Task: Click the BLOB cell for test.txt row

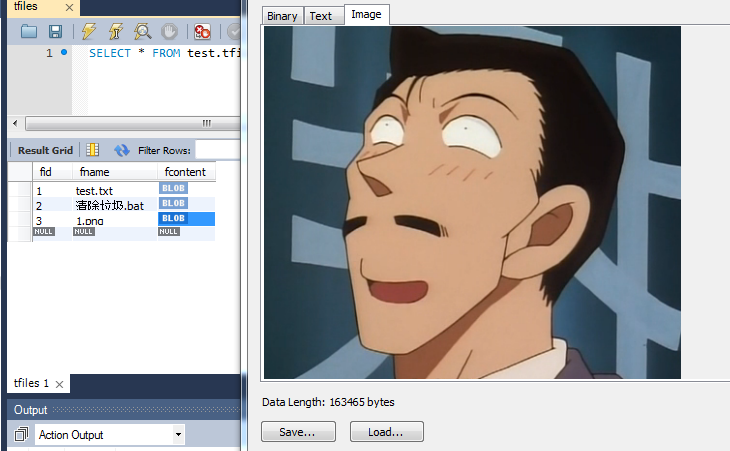Action: 186,188
